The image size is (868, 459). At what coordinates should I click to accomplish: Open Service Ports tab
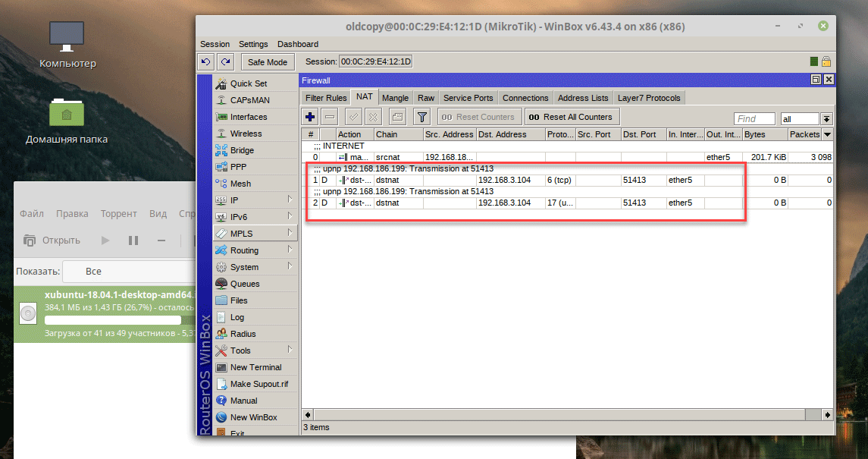[x=468, y=98]
